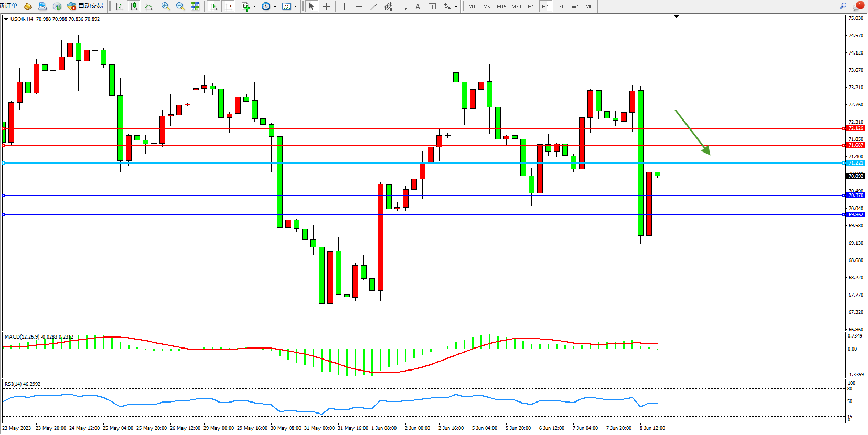
Task: Switch chart to Bar Chart mode
Action: coord(119,6)
